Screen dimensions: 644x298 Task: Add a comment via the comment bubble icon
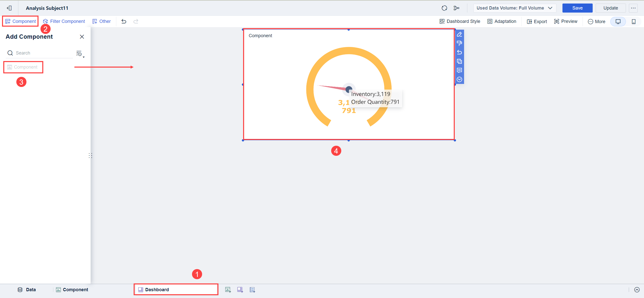click(x=460, y=70)
